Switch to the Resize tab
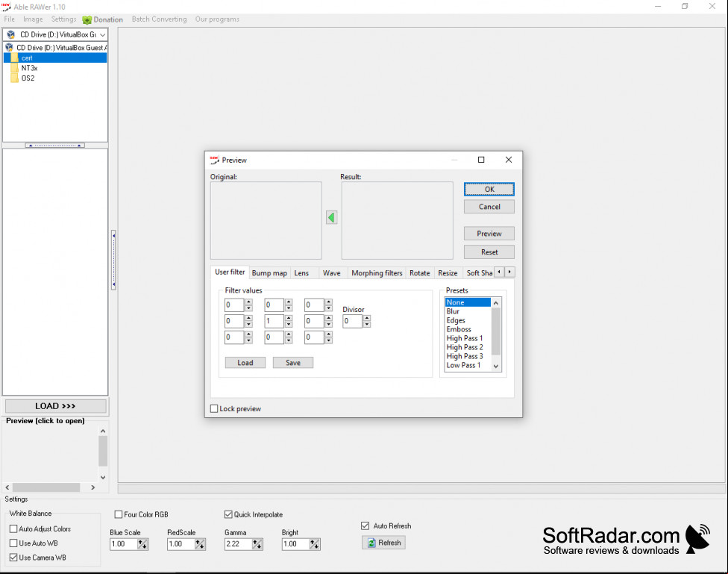The height and width of the screenshot is (574, 728). [448, 273]
